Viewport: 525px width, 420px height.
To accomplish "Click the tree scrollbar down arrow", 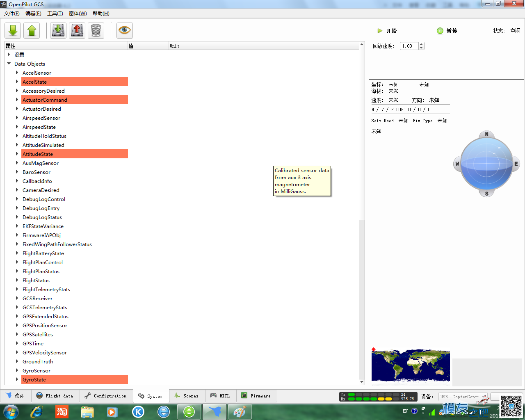I will tap(362, 382).
